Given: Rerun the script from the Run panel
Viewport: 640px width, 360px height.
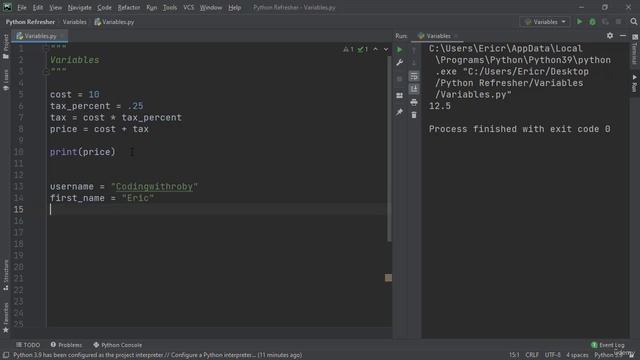Looking at the screenshot, I should coord(400,50).
